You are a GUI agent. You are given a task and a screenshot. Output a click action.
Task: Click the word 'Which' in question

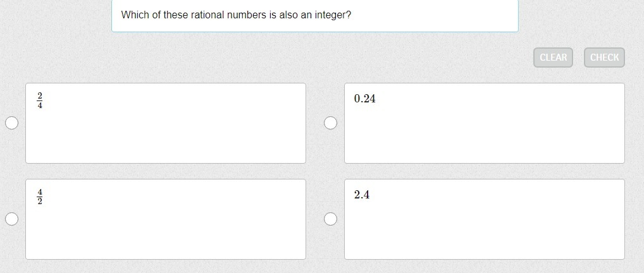[x=134, y=15]
